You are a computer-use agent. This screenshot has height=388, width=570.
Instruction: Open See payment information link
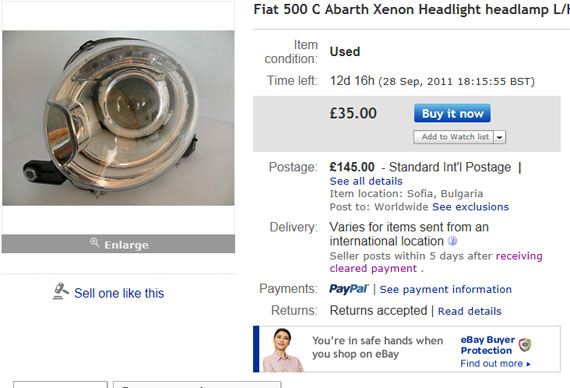tap(446, 289)
